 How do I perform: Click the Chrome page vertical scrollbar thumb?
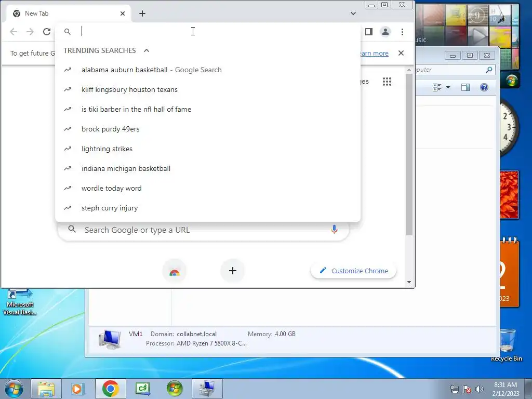pos(409,154)
